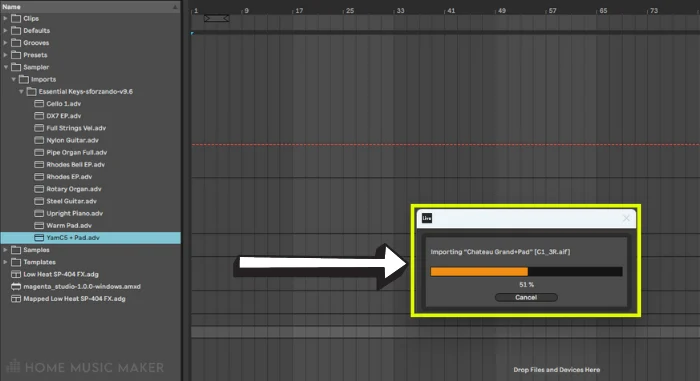Click Nylon Guitar.adv preset icon
This screenshot has height=381, width=700.
39,140
